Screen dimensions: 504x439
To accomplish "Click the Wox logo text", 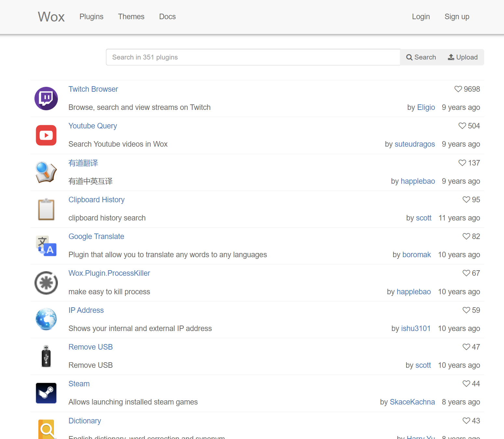I will (51, 17).
